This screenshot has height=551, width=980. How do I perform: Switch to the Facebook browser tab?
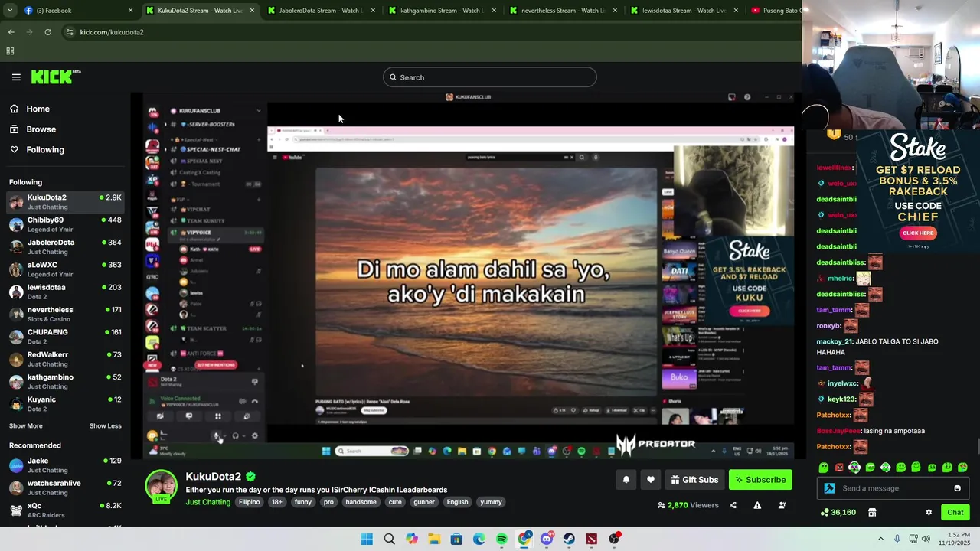[77, 11]
